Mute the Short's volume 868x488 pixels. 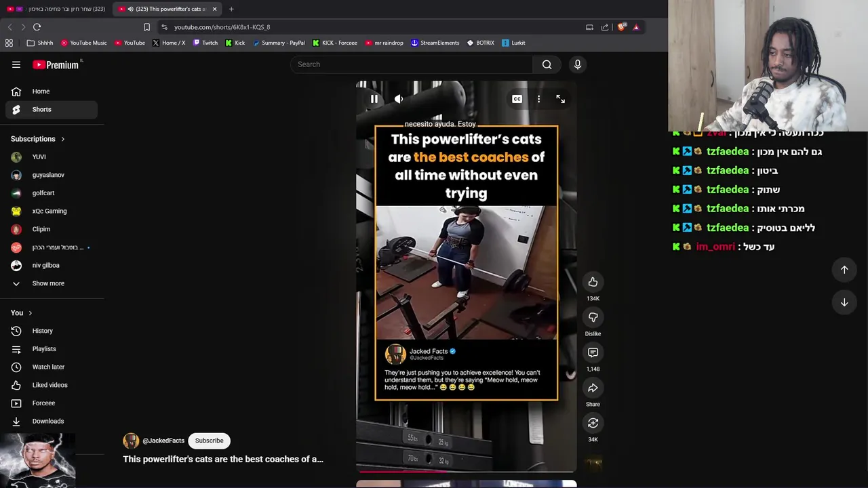click(x=399, y=99)
